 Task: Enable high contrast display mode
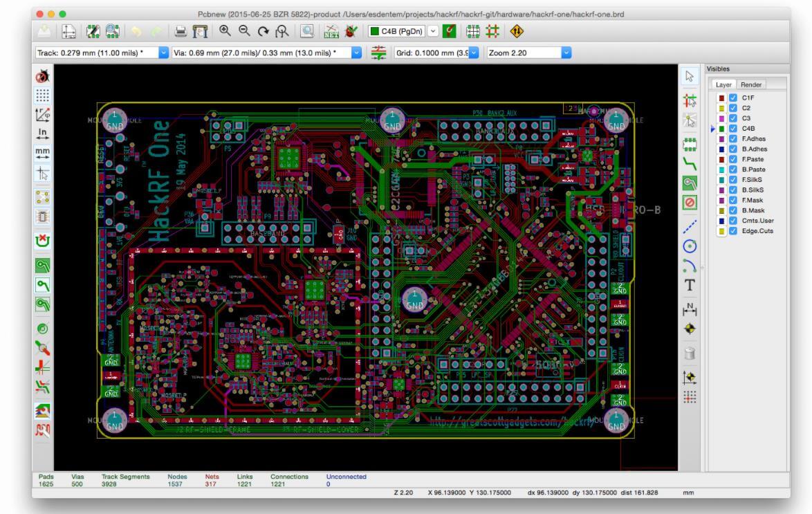(x=42, y=387)
